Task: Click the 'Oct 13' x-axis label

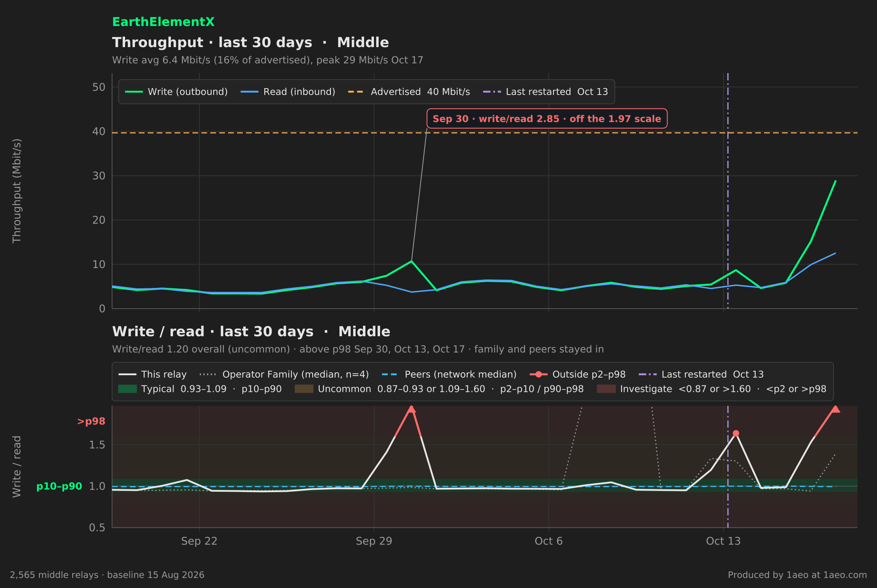Action: click(724, 541)
